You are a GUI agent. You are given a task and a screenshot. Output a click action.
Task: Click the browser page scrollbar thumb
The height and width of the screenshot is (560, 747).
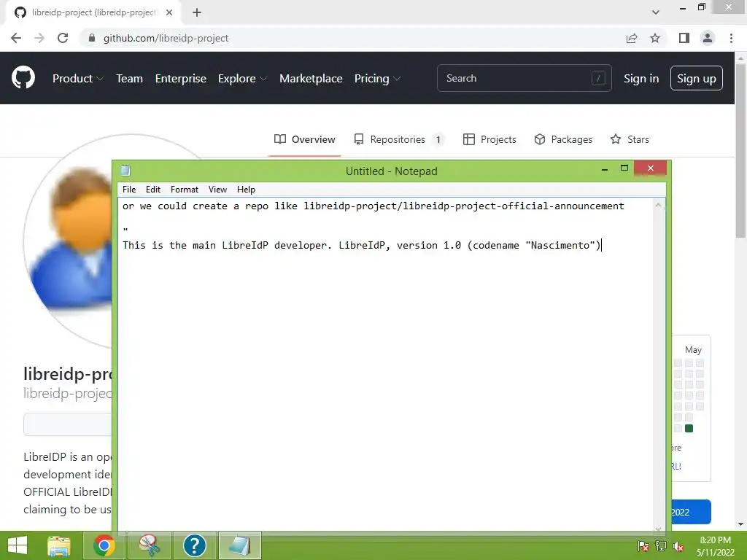pos(740,150)
